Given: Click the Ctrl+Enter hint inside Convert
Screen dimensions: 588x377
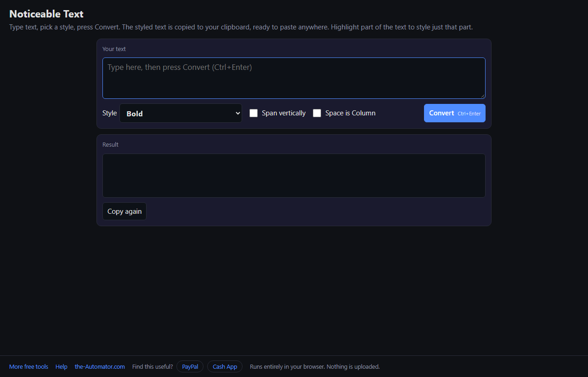Looking at the screenshot, I should click(469, 114).
